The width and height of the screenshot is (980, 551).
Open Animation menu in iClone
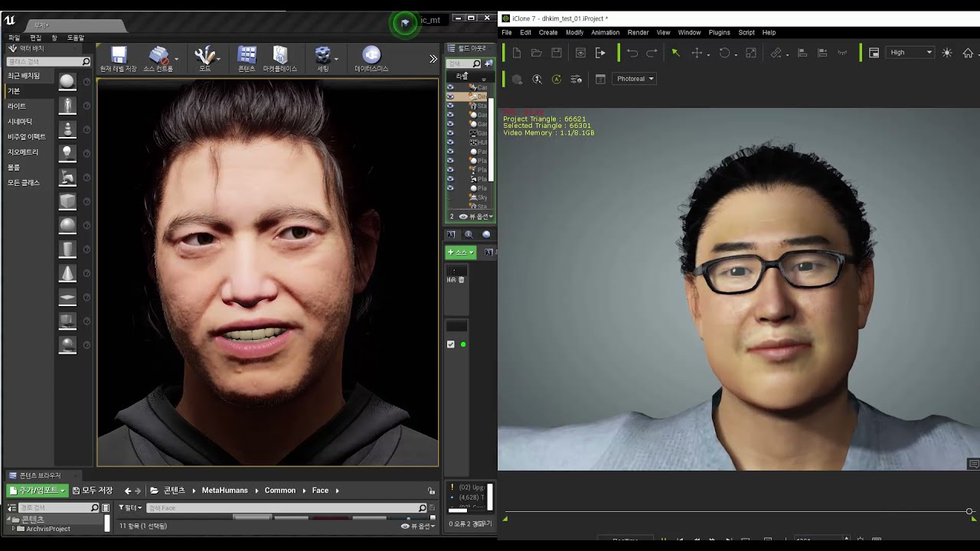click(x=605, y=32)
